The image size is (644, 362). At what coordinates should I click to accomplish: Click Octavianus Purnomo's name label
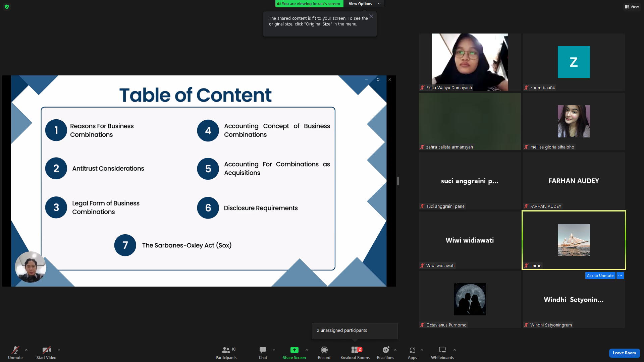pyautogui.click(x=446, y=325)
